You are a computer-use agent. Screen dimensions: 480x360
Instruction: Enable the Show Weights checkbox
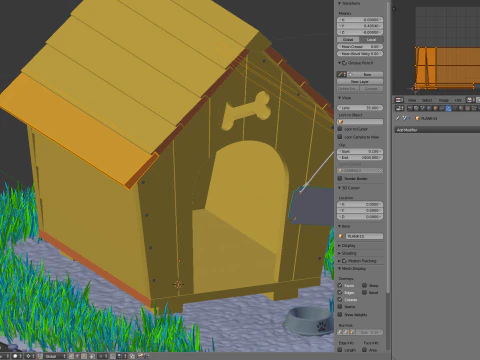340,314
